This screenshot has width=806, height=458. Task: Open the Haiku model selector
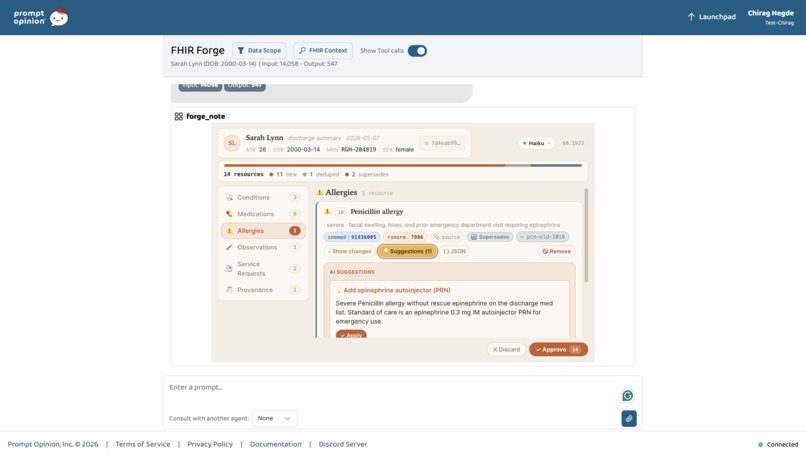(x=536, y=143)
